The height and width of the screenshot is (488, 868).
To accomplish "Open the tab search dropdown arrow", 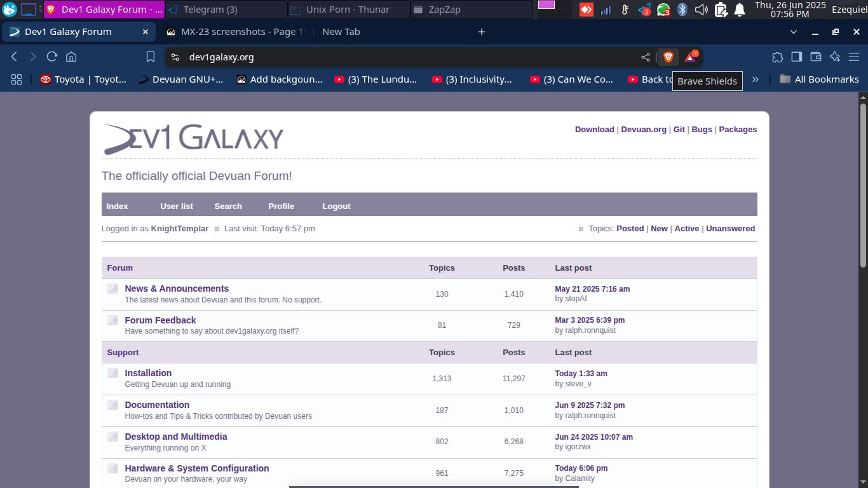I will click(794, 32).
